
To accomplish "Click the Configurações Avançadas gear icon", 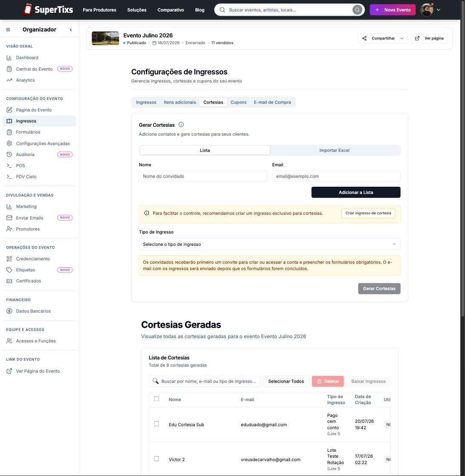I will click(9, 143).
